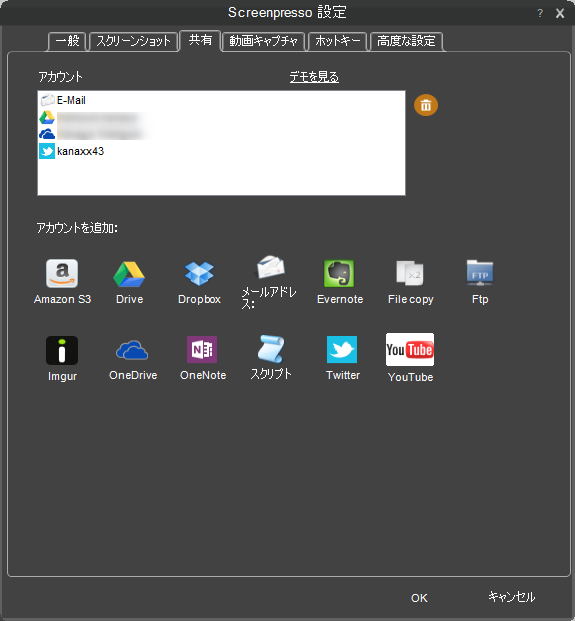Open the デモを見る link
The width and height of the screenshot is (575, 621).
tap(314, 77)
